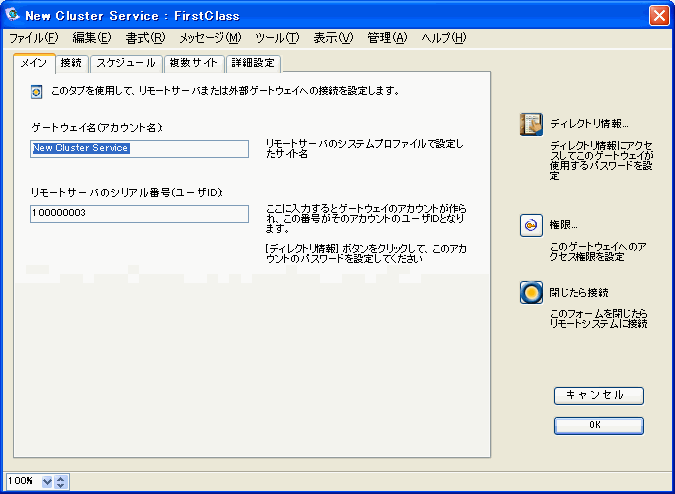Image resolution: width=675 pixels, height=494 pixels.
Task: Confirm with the OK button
Action: pyautogui.click(x=598, y=425)
